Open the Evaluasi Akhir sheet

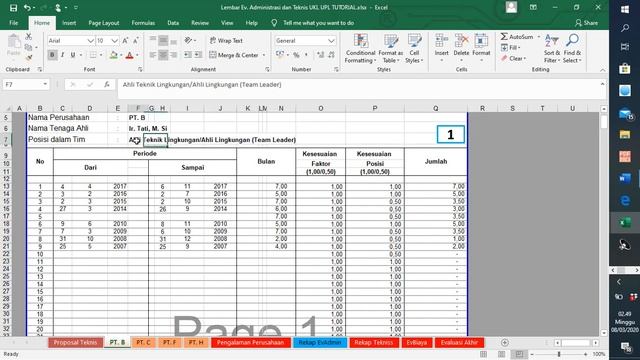459,342
